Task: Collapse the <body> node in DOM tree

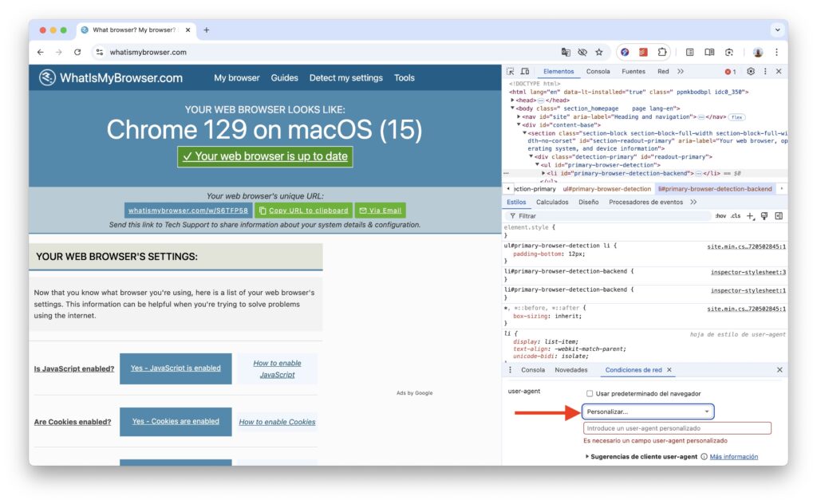Action: pyautogui.click(x=513, y=108)
